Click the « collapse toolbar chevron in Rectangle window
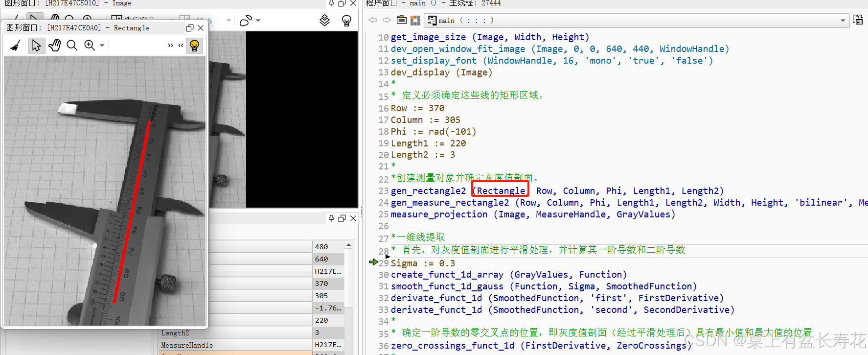Image resolution: width=868 pixels, height=355 pixels. [181, 46]
